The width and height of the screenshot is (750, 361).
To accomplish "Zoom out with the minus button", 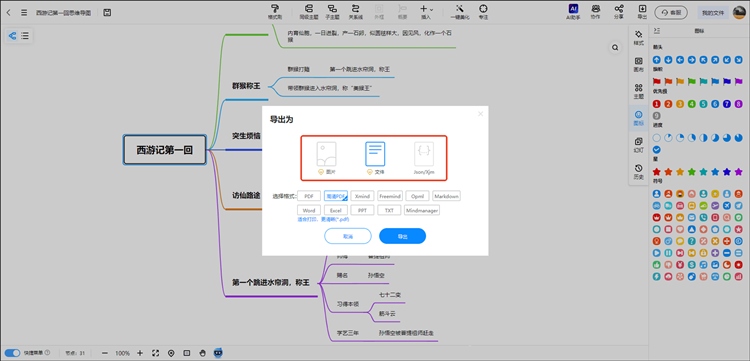I will coord(105,353).
